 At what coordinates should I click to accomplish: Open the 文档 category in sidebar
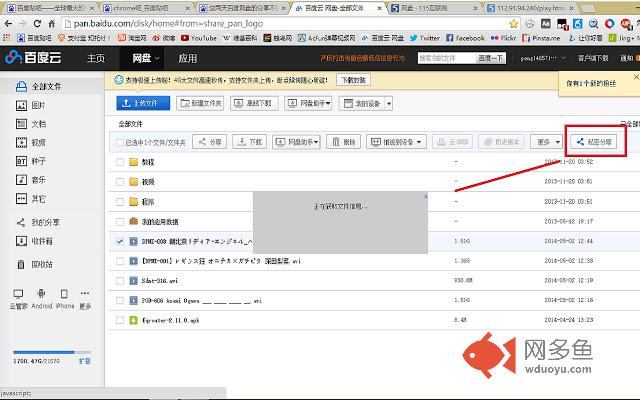[x=31, y=124]
